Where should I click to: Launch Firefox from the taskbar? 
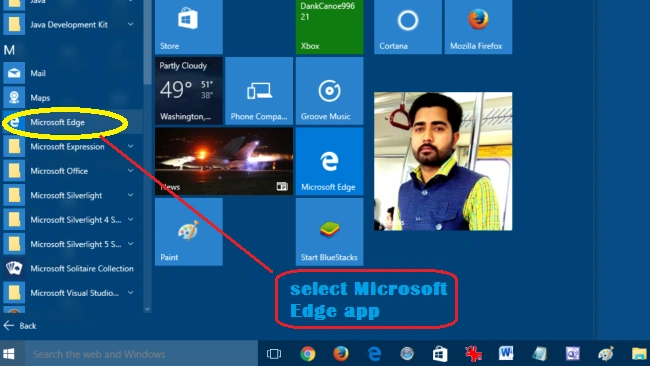[x=341, y=354]
